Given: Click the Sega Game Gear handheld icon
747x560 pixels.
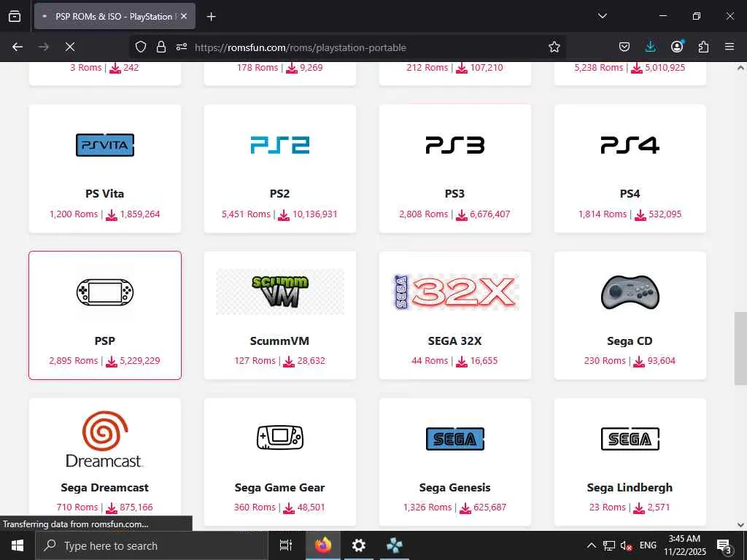Looking at the screenshot, I should tap(280, 437).
